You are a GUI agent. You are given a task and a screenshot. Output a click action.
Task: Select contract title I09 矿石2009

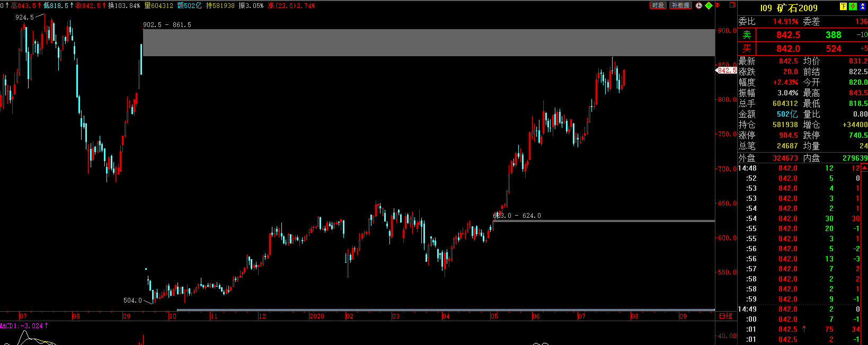[x=789, y=8]
